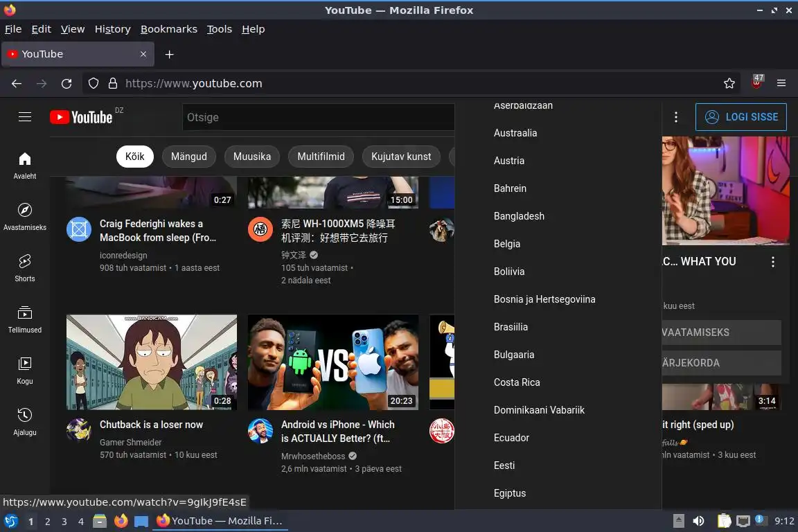The height and width of the screenshot is (532, 798).
Task: Select the Multifilmid filter chip
Action: (321, 157)
